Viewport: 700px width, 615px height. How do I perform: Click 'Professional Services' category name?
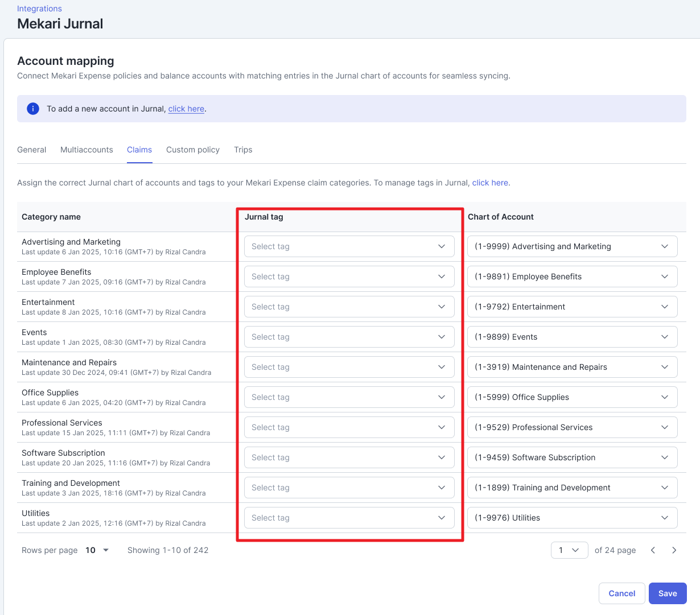(x=62, y=423)
